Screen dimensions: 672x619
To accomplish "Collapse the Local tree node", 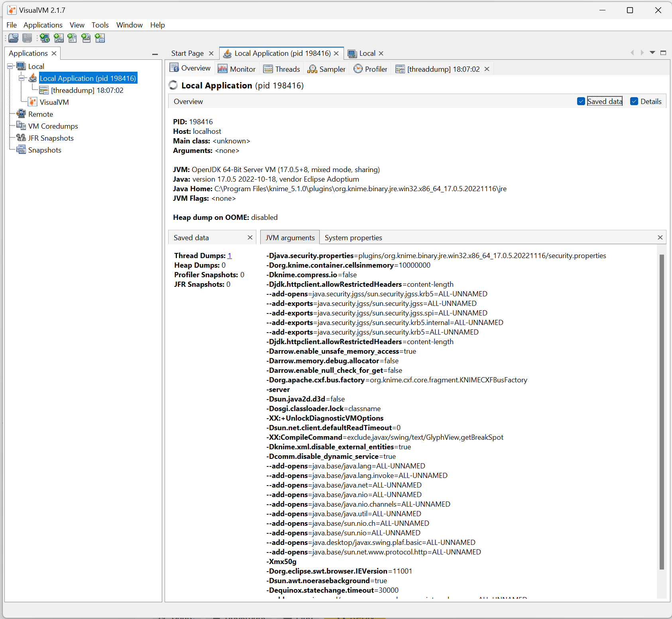I will point(10,66).
